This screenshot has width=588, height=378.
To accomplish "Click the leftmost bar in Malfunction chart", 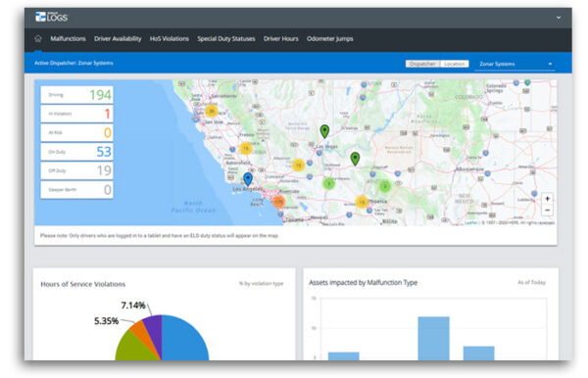I will 344,356.
